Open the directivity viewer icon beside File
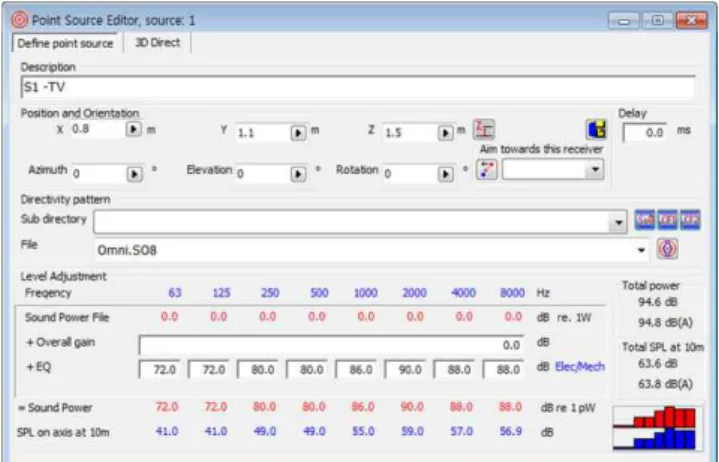This screenshot has width=719, height=462. click(667, 249)
